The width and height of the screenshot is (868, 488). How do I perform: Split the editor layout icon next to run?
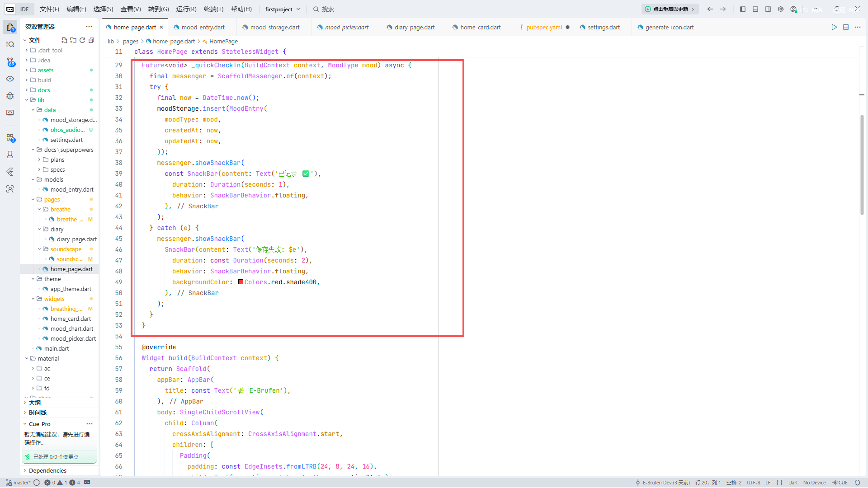[846, 27]
